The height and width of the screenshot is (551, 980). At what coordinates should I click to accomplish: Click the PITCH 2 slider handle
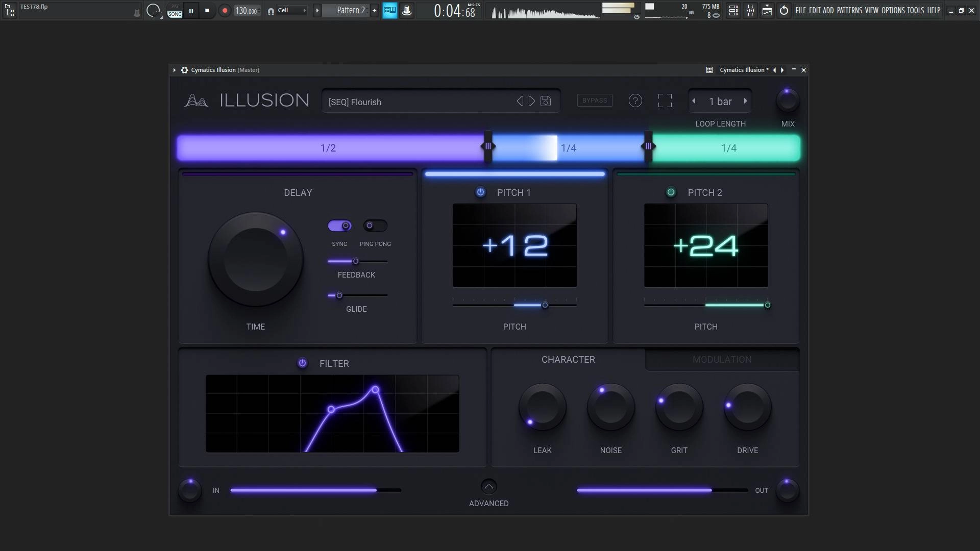(x=767, y=305)
